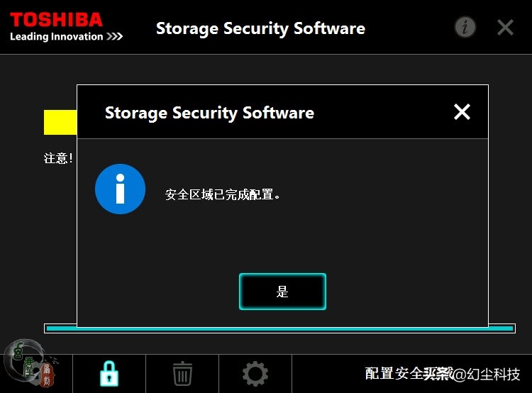Select the trash delete icon tab
The image size is (532, 393).
click(182, 373)
